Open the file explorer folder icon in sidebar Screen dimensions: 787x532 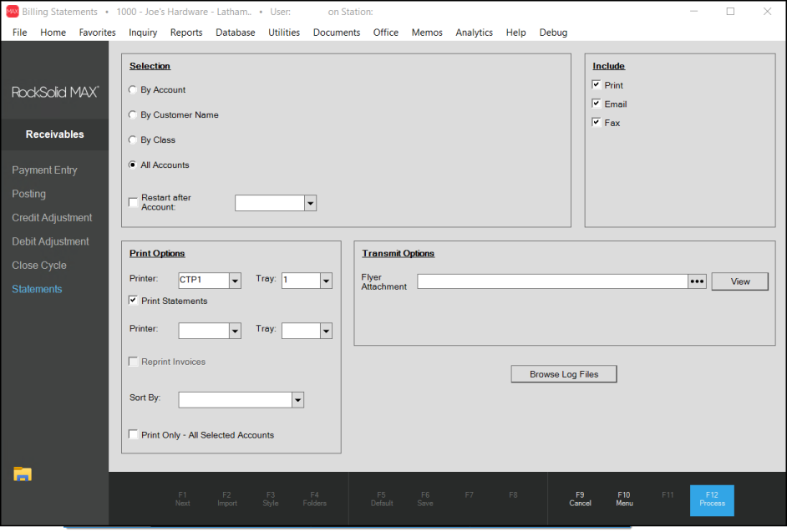click(23, 474)
